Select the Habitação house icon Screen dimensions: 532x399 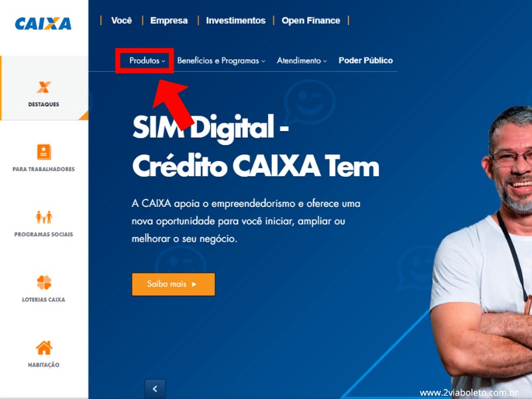click(44, 347)
